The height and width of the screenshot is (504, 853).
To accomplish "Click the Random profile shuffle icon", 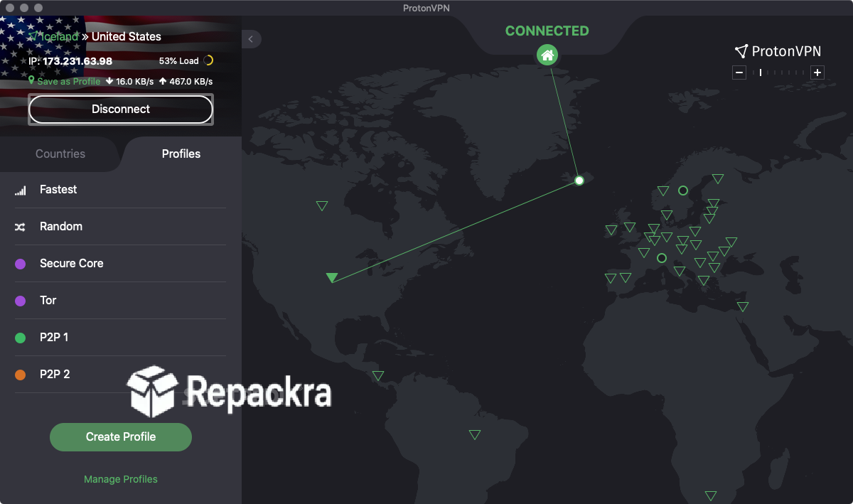I will (x=21, y=227).
